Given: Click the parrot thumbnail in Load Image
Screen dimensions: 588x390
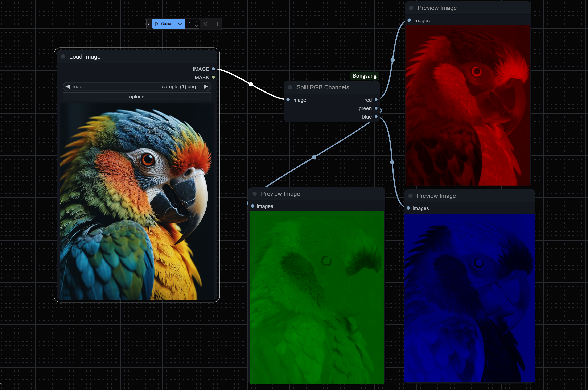Looking at the screenshot, I should pyautogui.click(x=137, y=201).
